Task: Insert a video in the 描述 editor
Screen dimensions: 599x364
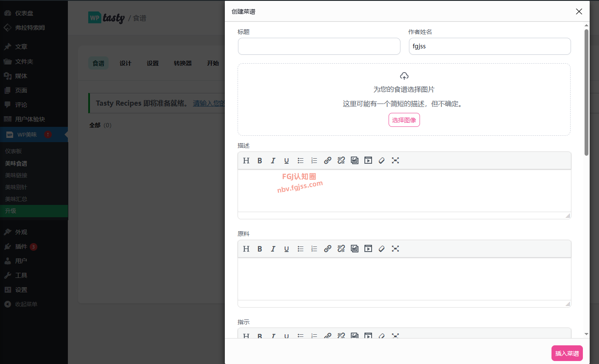Action: 368,160
